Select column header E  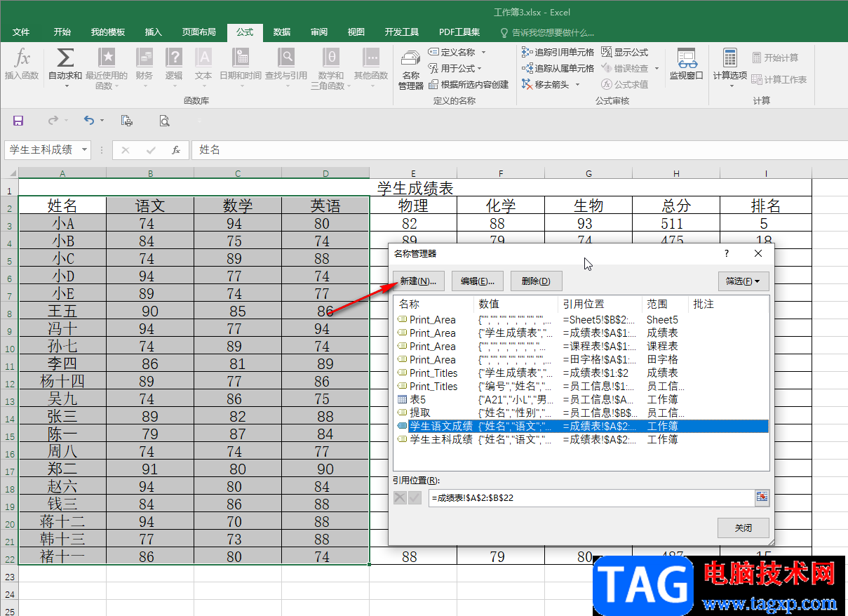[x=413, y=173]
